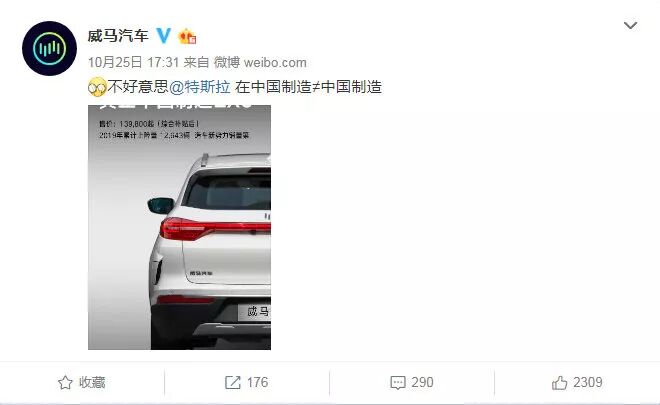Open the white car photo thumbnail
This screenshot has width=660, height=405.
point(179,227)
